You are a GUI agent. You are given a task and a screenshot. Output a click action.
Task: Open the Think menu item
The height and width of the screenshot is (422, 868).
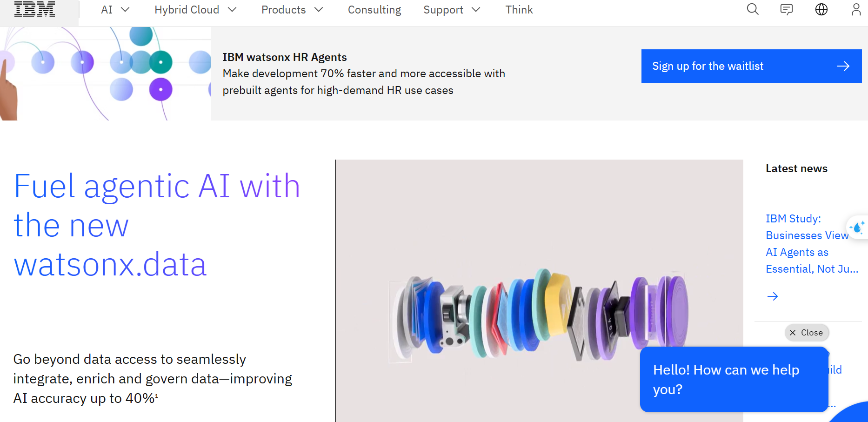click(x=519, y=10)
